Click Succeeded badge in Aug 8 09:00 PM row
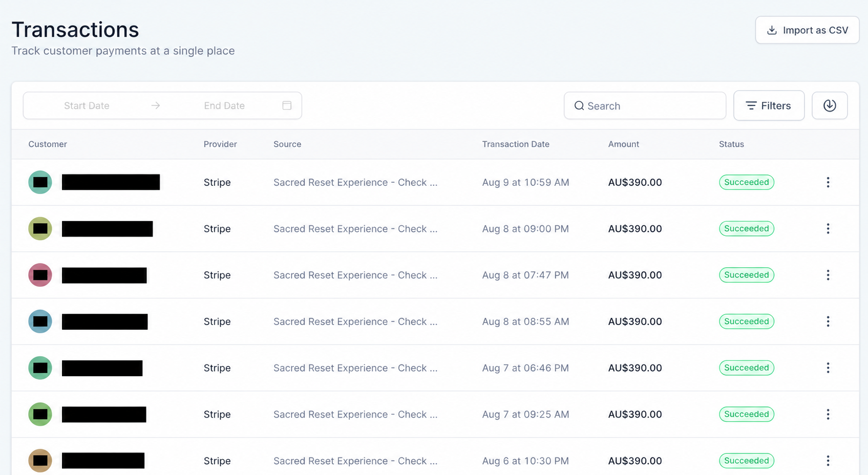The height and width of the screenshot is (475, 868). coord(747,229)
